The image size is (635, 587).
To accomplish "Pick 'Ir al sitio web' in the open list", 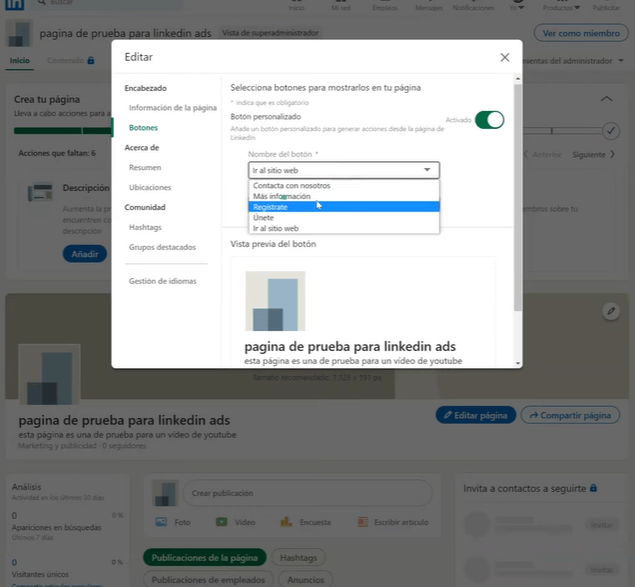I will (x=343, y=228).
